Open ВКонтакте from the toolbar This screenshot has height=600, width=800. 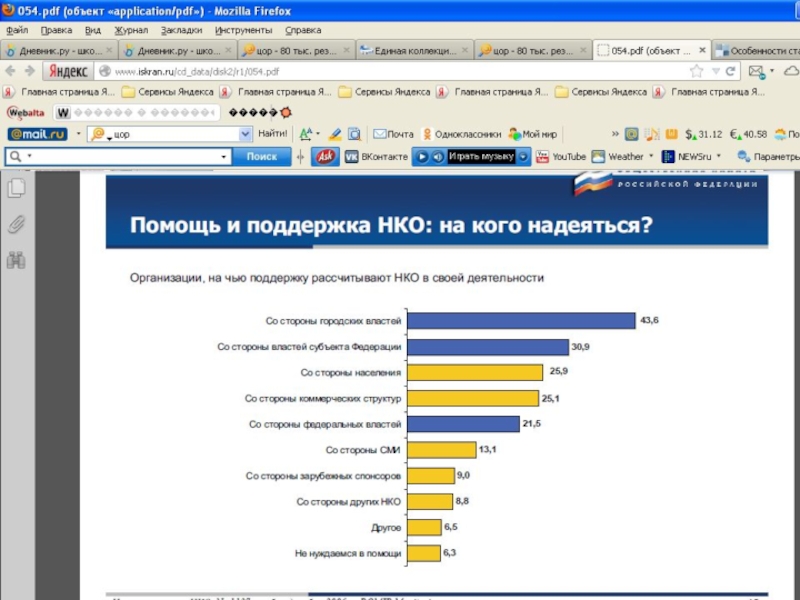[x=377, y=157]
